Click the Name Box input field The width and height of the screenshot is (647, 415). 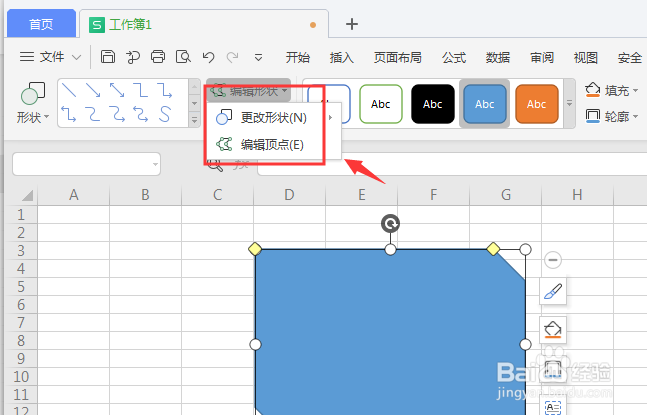point(86,164)
